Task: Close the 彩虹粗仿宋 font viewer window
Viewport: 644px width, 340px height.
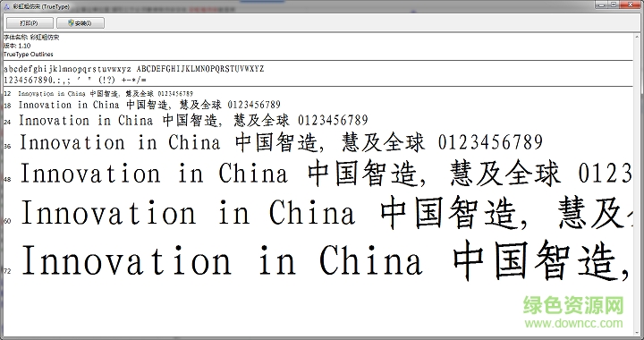Action: [x=630, y=4]
